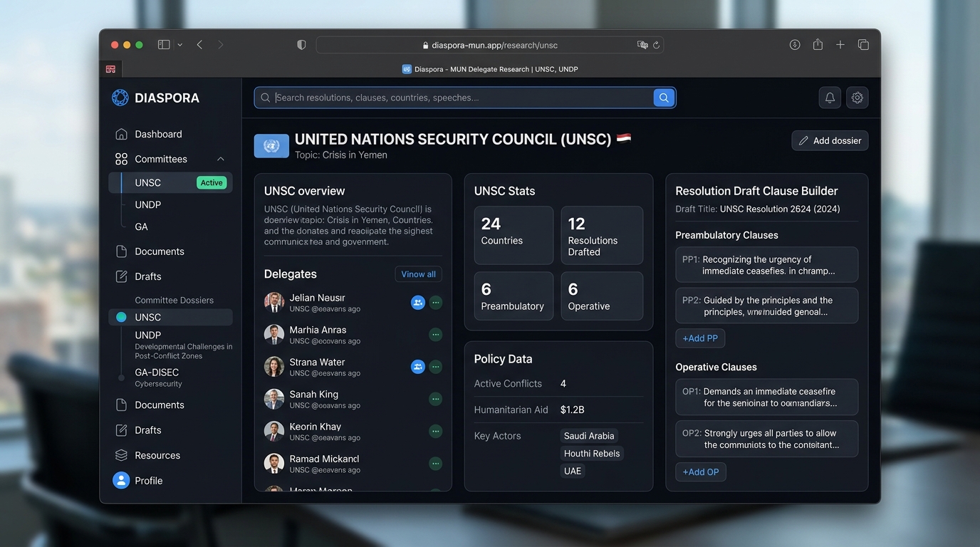
Task: Reload the page with refresh icon
Action: coord(656,45)
